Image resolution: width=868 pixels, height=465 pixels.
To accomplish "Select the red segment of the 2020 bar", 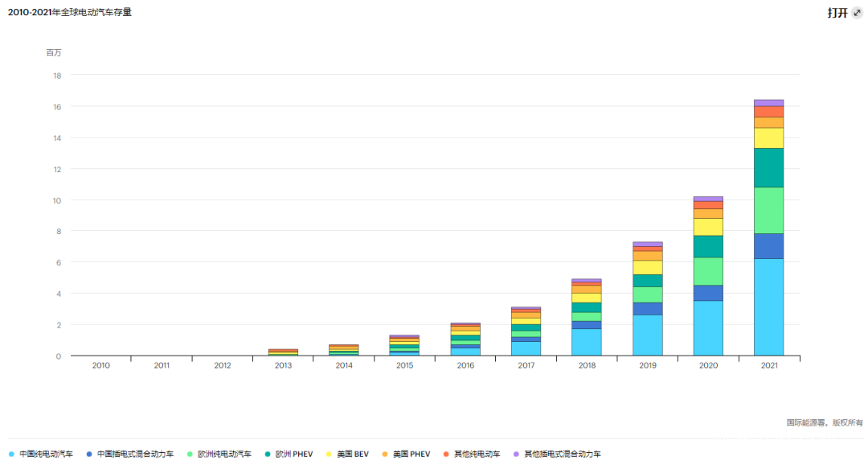I will coord(708,205).
